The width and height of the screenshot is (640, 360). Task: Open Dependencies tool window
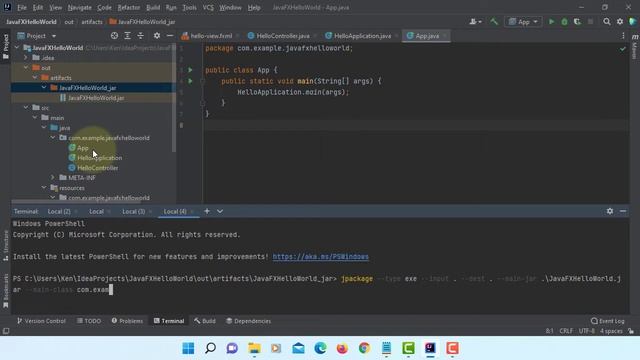coord(249,321)
